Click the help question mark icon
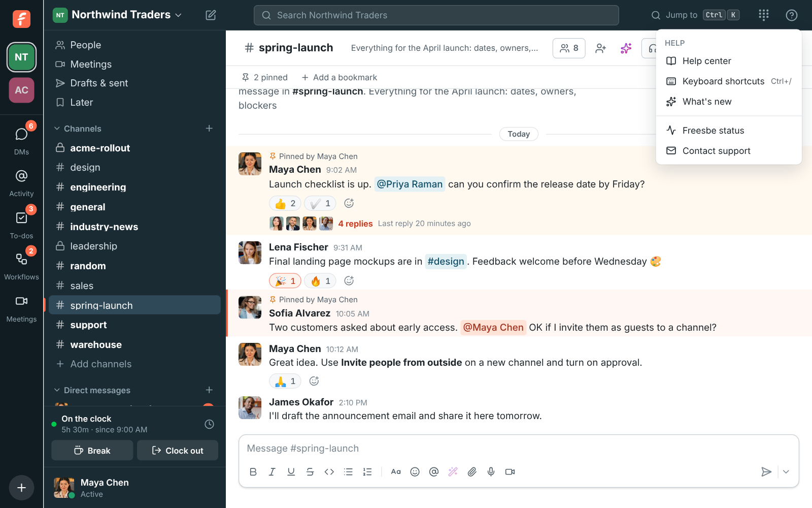The image size is (812, 508). coord(792,15)
